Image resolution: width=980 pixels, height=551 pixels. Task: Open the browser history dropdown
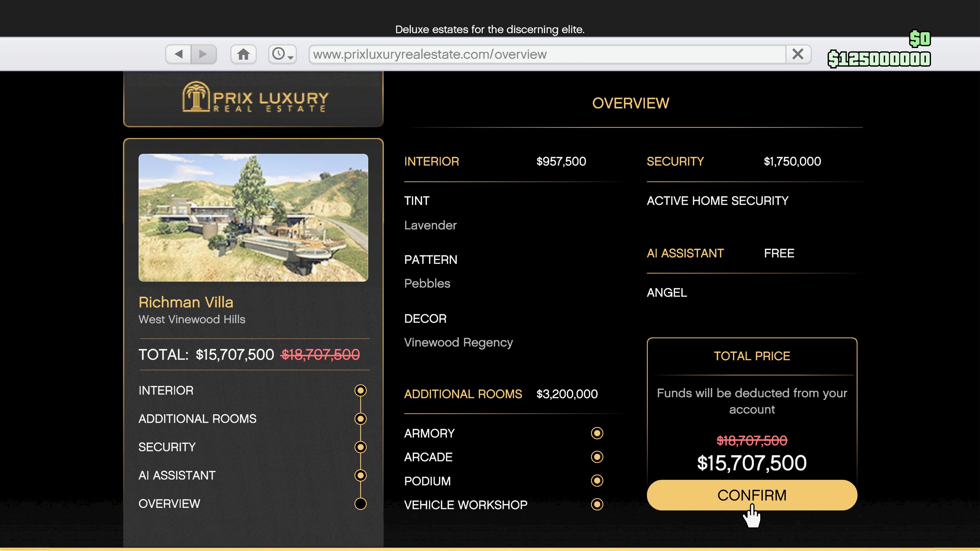282,54
